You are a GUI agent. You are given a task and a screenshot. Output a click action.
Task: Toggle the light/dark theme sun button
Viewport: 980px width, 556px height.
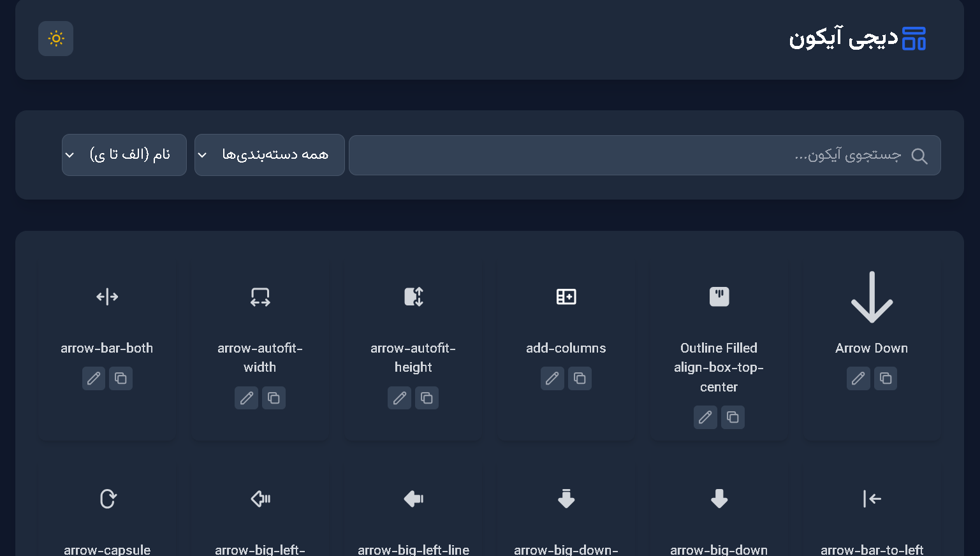coord(55,39)
